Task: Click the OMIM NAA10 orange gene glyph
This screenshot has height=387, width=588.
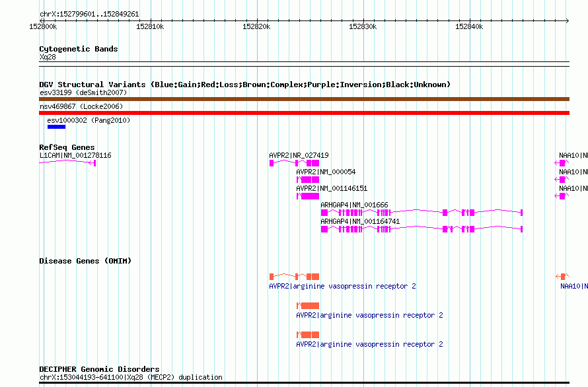Action: click(562, 277)
